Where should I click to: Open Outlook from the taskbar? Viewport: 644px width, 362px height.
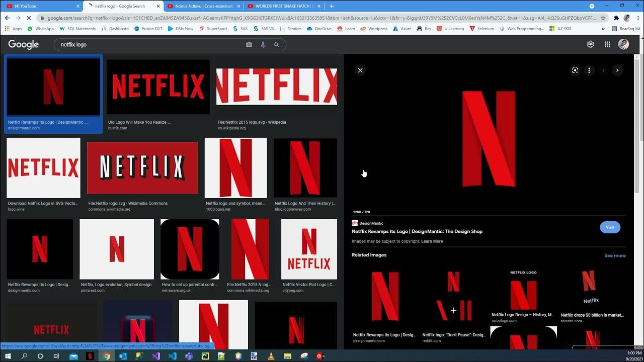click(123, 356)
